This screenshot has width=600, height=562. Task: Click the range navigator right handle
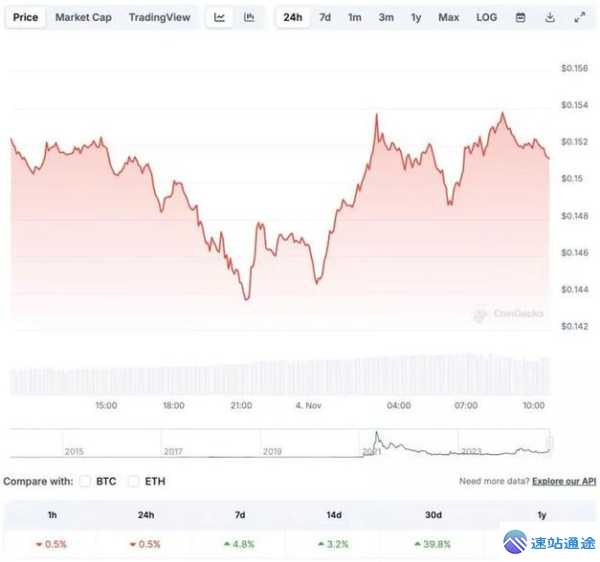click(551, 442)
